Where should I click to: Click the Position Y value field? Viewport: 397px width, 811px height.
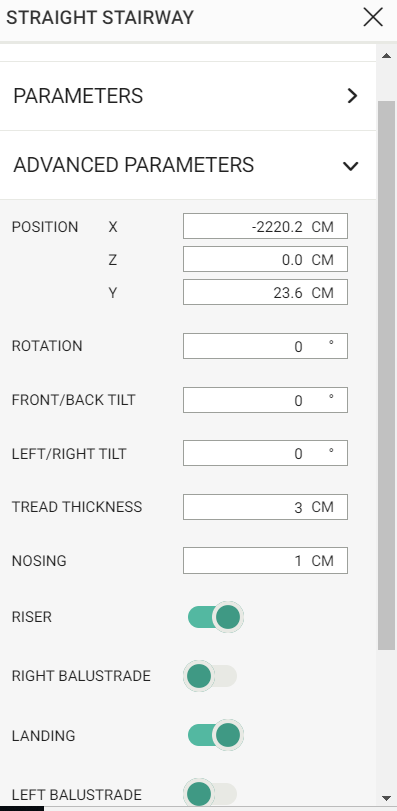(265, 292)
